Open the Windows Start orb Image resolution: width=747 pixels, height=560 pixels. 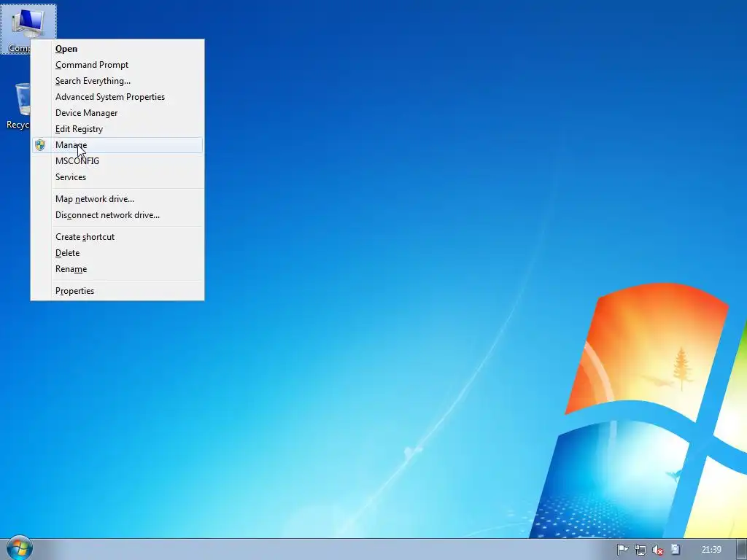pyautogui.click(x=19, y=548)
